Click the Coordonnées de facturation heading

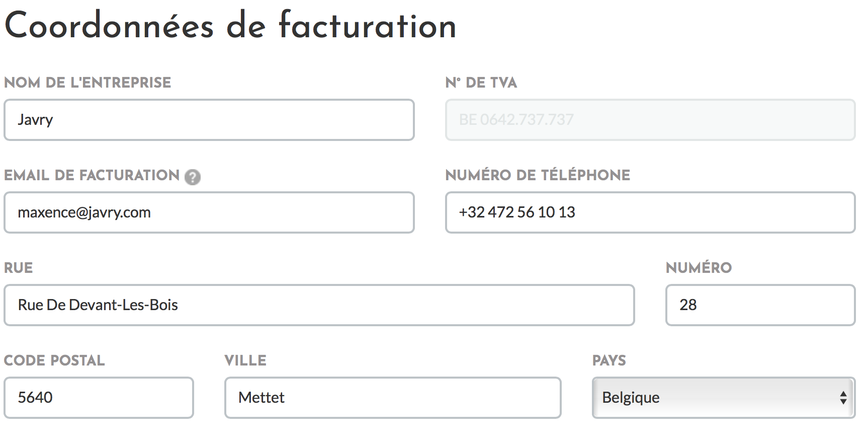click(230, 25)
